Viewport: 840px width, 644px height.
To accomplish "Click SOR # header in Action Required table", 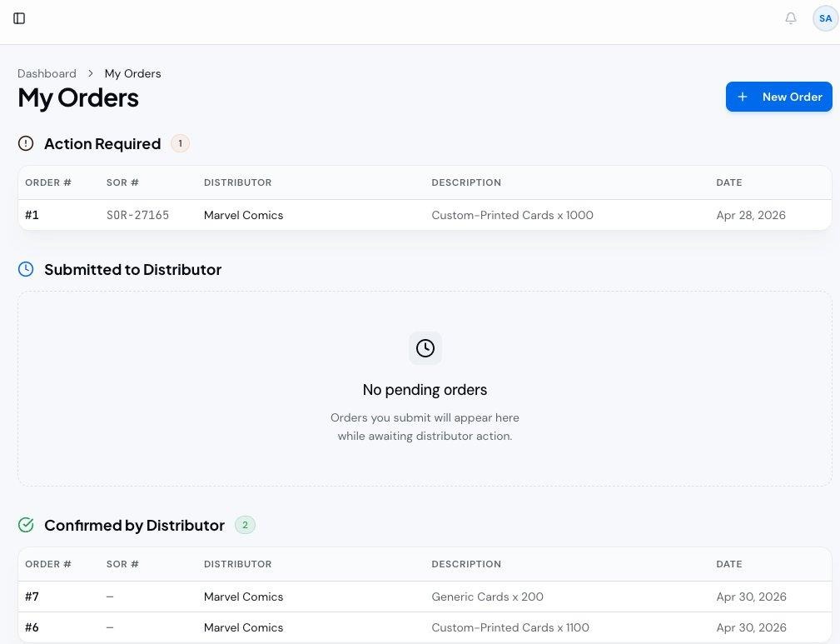I will coord(122,182).
